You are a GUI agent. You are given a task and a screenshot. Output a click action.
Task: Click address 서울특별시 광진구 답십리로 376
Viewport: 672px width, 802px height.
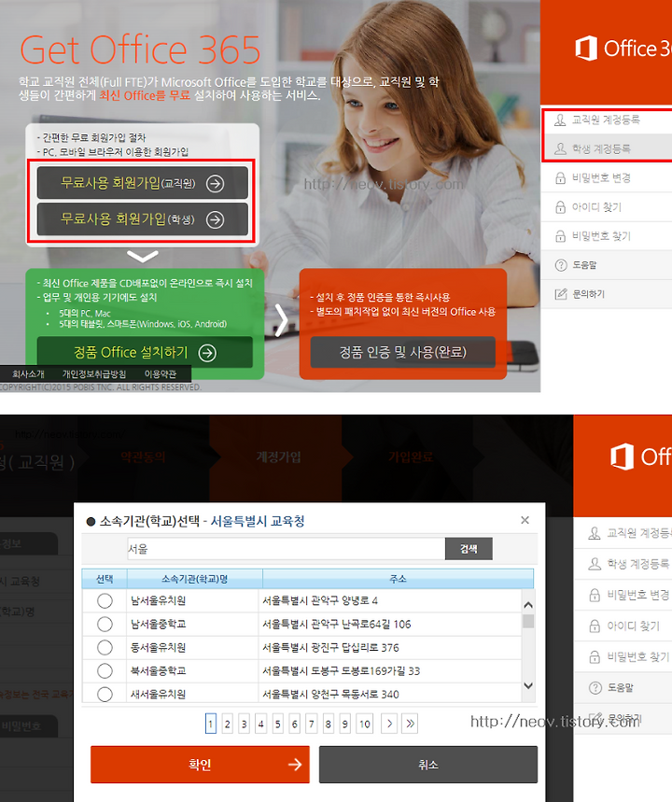(331, 648)
